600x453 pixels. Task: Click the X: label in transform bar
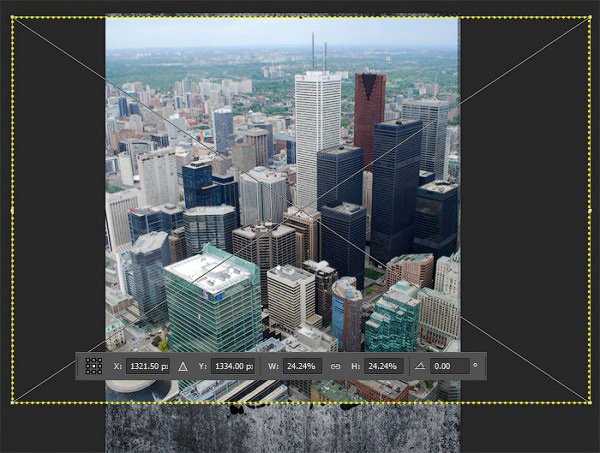pyautogui.click(x=118, y=366)
